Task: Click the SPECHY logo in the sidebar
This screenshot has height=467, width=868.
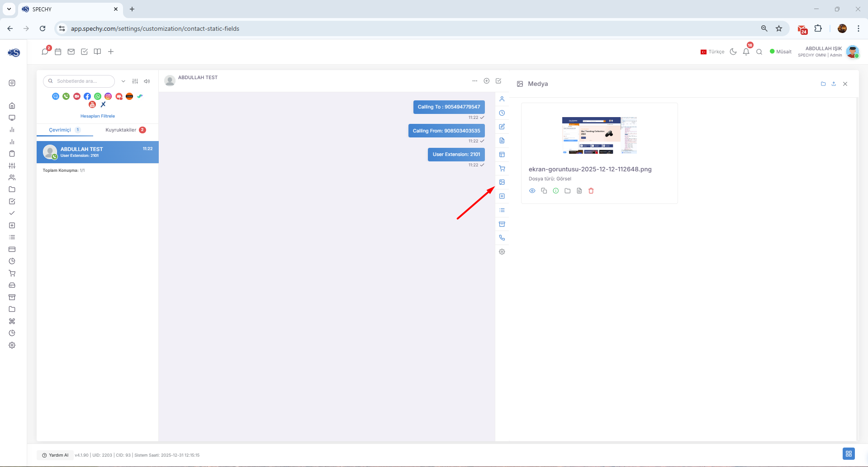Action: pos(14,52)
